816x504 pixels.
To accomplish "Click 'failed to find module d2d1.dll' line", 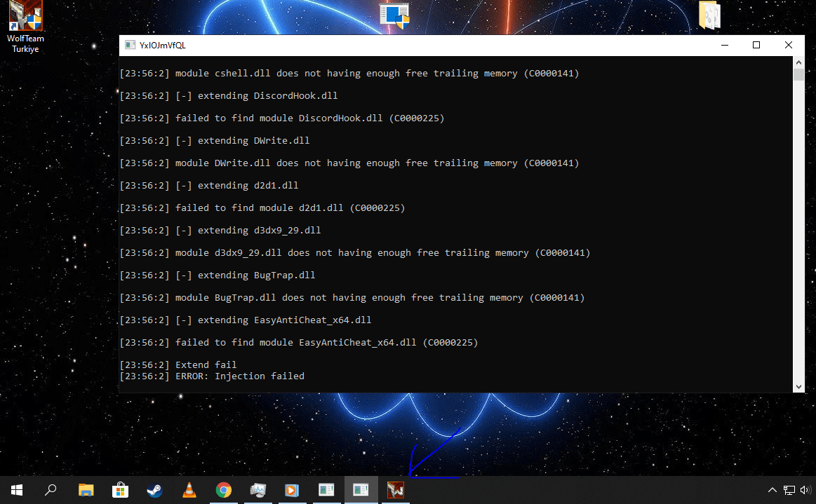I will point(262,207).
